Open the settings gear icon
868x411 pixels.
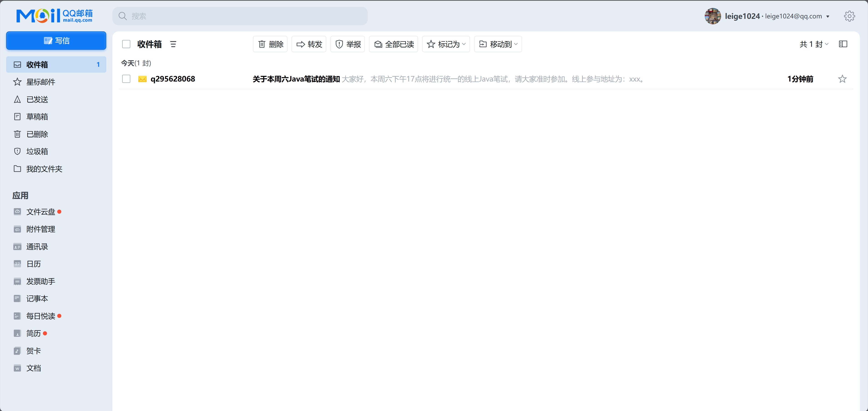849,16
